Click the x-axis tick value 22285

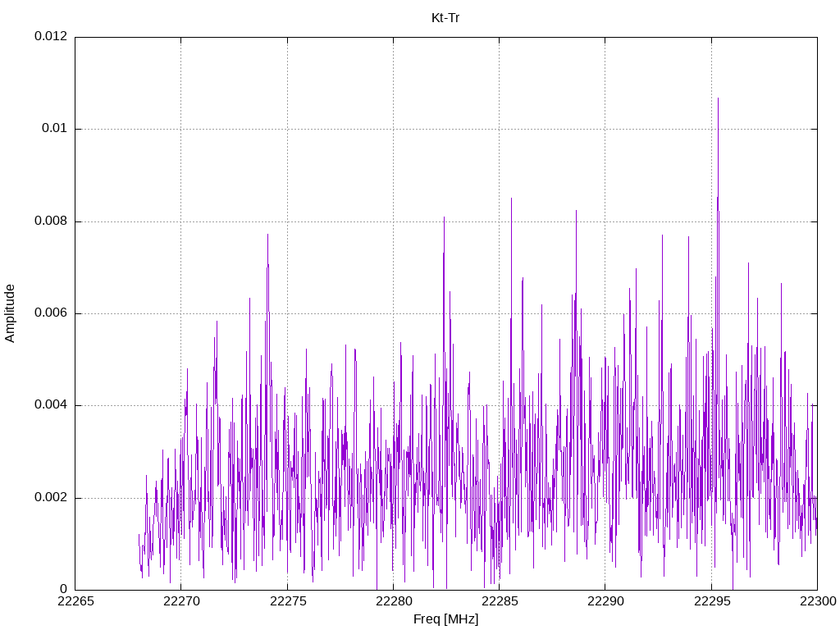500,601
